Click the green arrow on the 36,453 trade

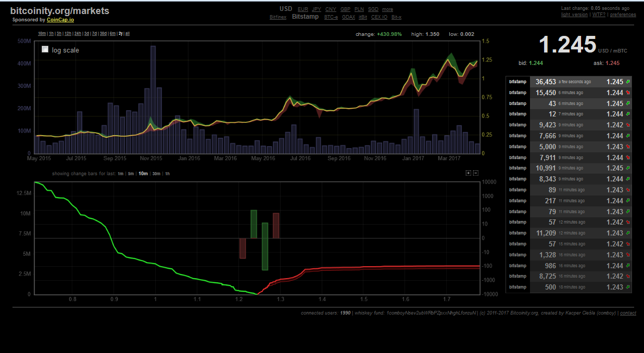[x=627, y=82]
